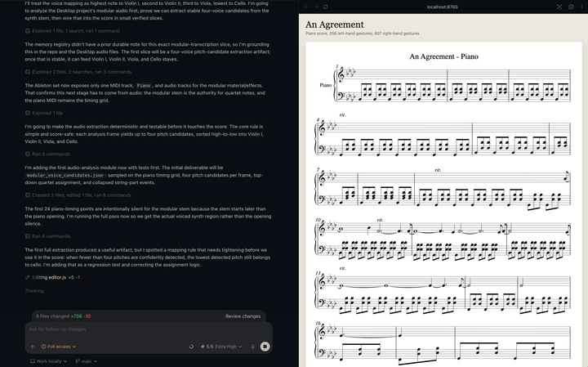This screenshot has width=588, height=367.
Task: Click the 'Ask for follow-up changes' input
Action: [x=149, y=329]
